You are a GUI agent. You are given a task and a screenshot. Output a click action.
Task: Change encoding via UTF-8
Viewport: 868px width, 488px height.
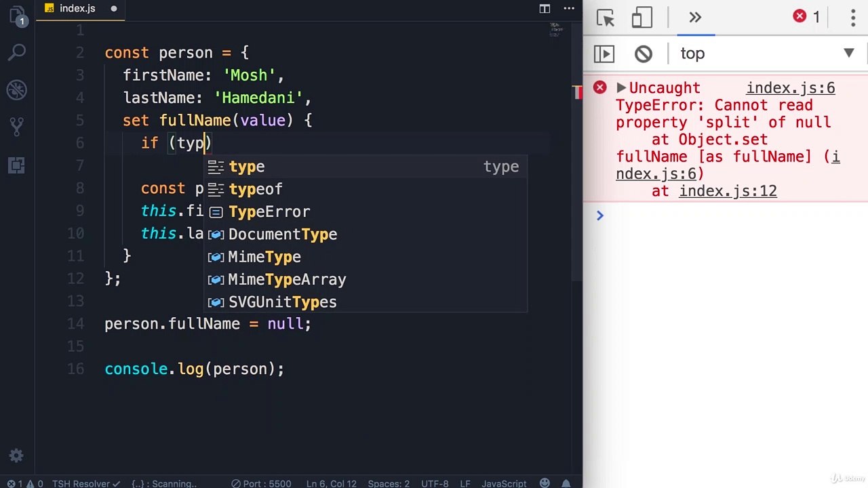[x=435, y=483]
